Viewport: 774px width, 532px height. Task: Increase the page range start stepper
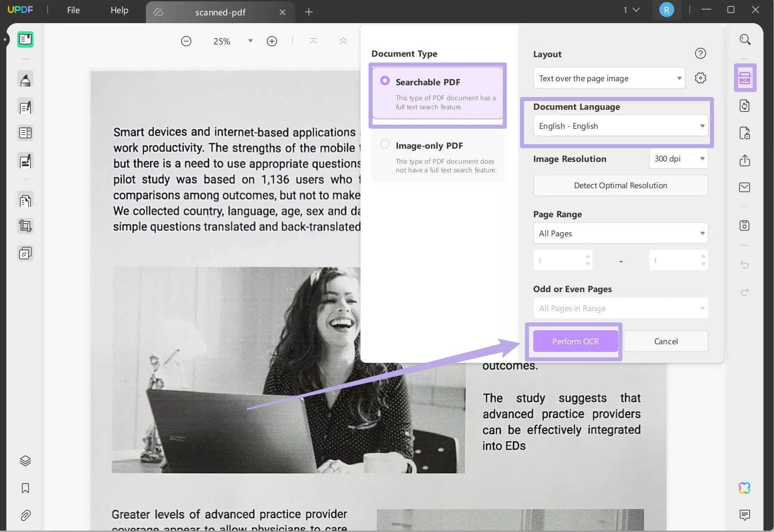coord(588,256)
